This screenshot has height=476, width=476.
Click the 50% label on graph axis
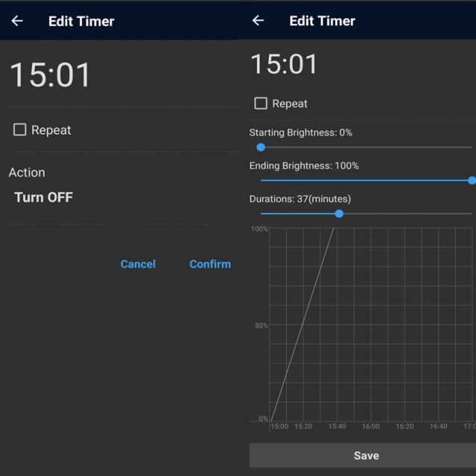[261, 326]
